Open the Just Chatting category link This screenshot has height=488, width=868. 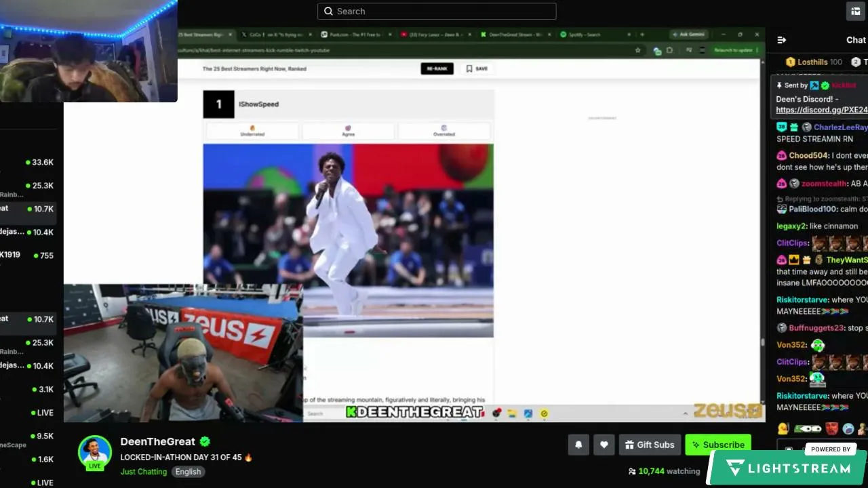coord(143,472)
